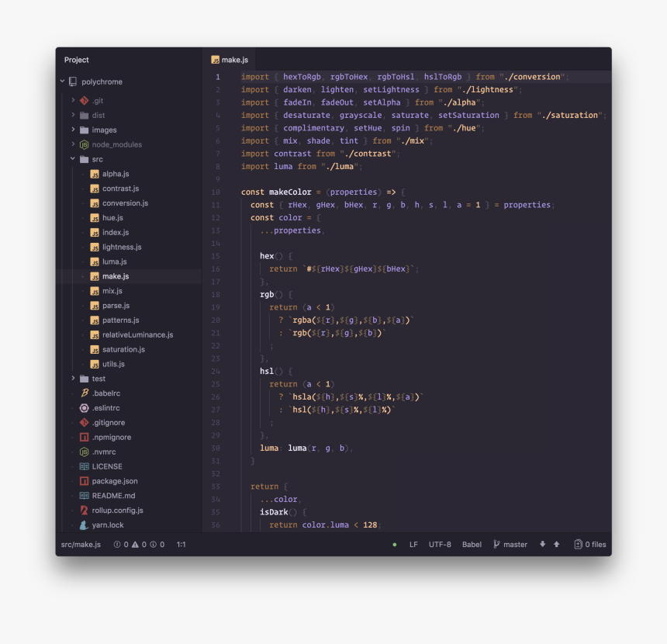Click the yarn cat icon for yarn.lock
Screen dimensions: 667x644
click(x=85, y=525)
